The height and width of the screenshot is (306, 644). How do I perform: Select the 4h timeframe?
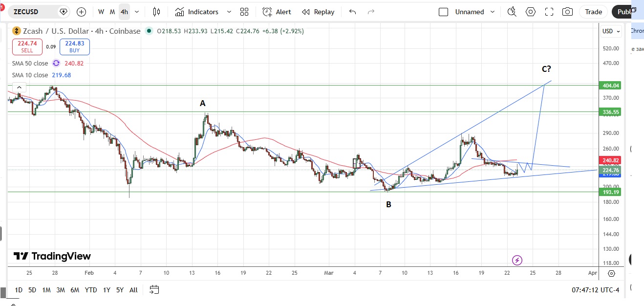[124, 12]
